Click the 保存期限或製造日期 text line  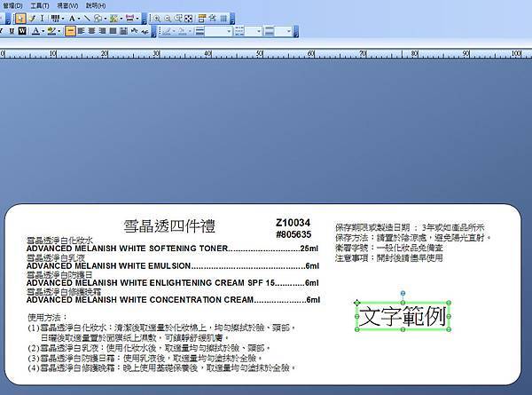click(x=410, y=227)
